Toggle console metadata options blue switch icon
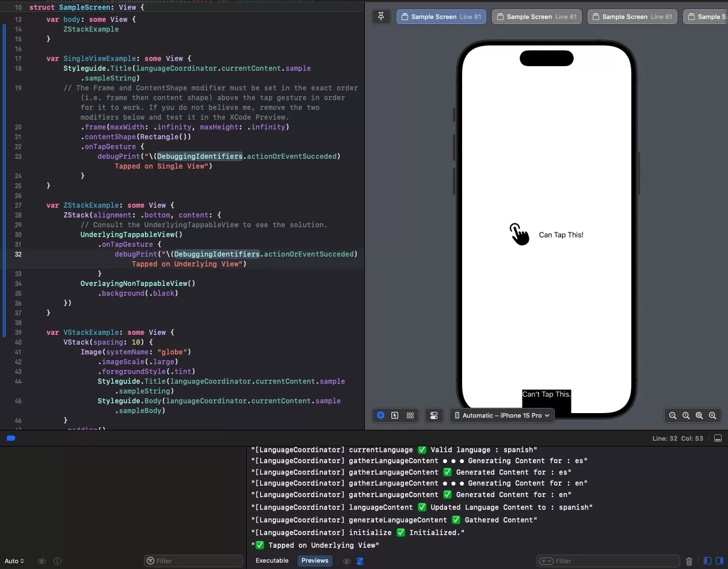Image resolution: width=728 pixels, height=569 pixels. [360, 561]
